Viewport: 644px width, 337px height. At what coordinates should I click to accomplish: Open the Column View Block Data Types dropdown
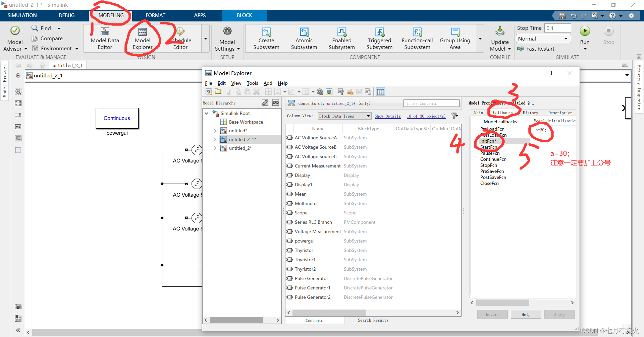pyautogui.click(x=344, y=116)
